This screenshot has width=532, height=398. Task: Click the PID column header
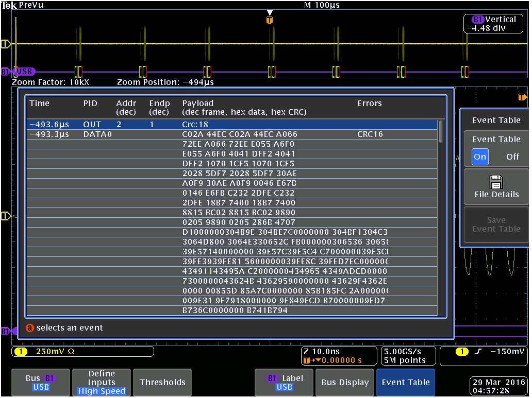[90, 103]
